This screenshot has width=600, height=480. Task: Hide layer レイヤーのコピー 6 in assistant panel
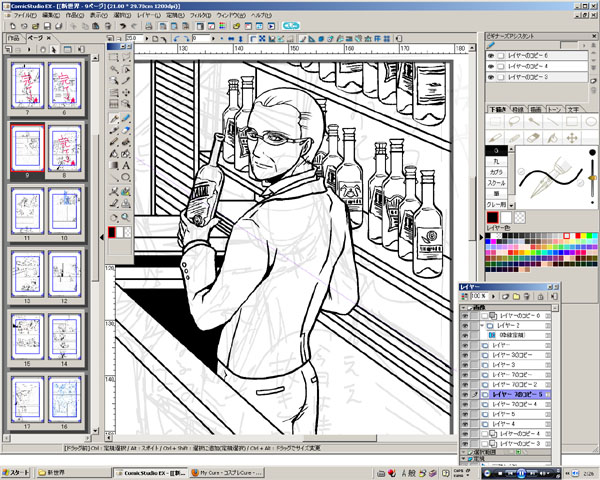click(x=491, y=56)
